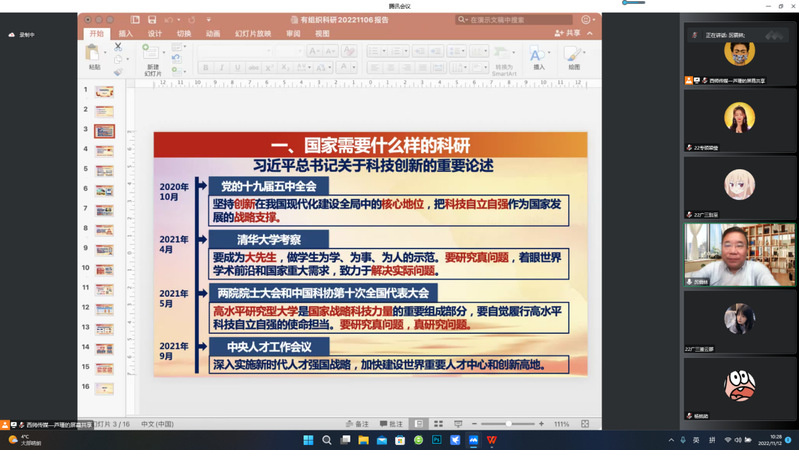The image size is (799, 450).
Task: Toggle the Comments (批注) pane
Action: point(391,424)
